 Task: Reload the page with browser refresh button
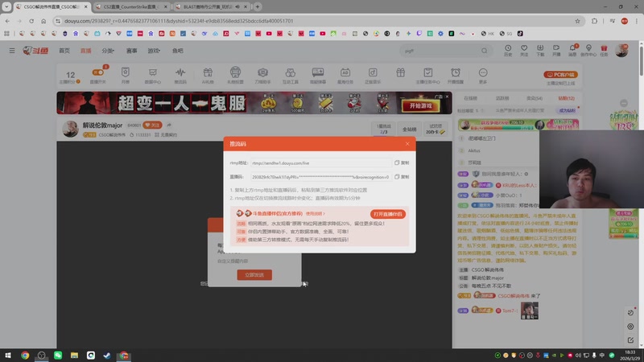pos(31,21)
